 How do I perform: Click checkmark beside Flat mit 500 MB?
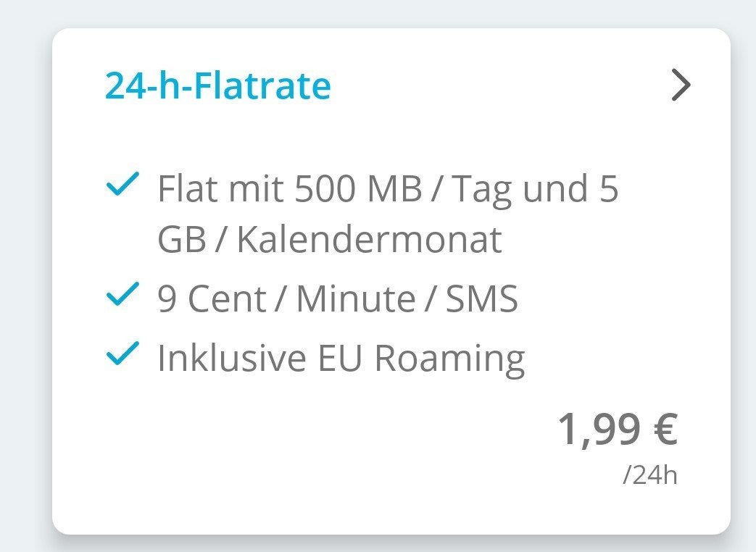coord(122,185)
